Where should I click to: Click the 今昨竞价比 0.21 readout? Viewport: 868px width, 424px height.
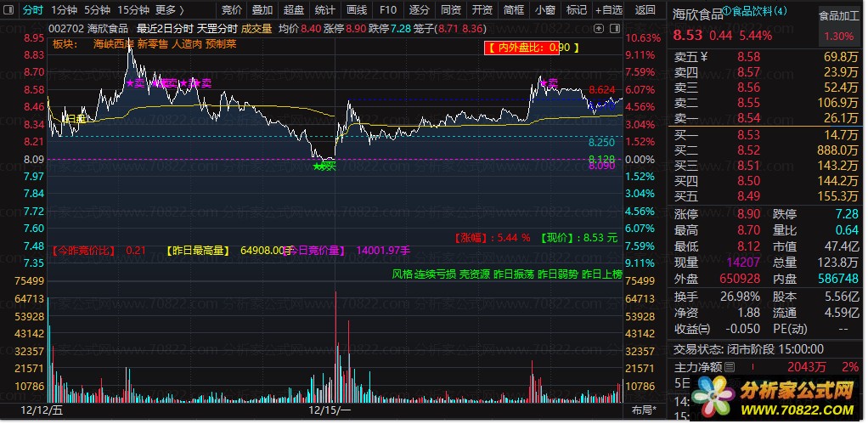point(99,251)
